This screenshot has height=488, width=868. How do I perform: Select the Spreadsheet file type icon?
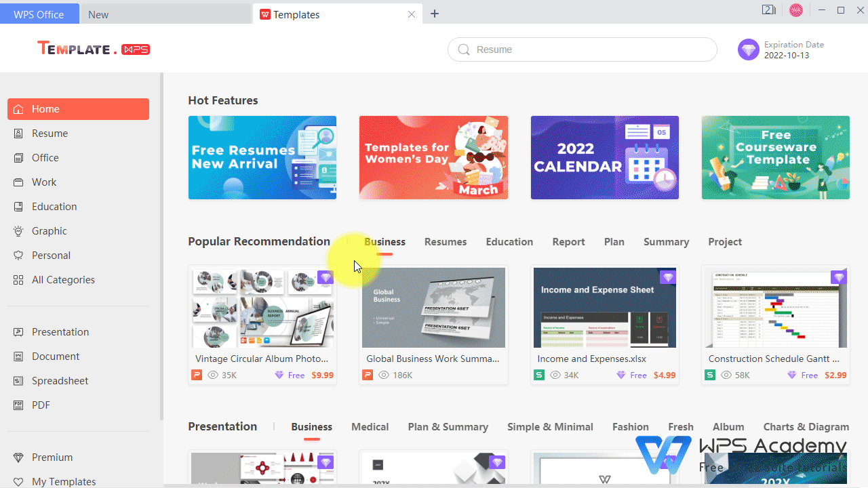pyautogui.click(x=18, y=381)
